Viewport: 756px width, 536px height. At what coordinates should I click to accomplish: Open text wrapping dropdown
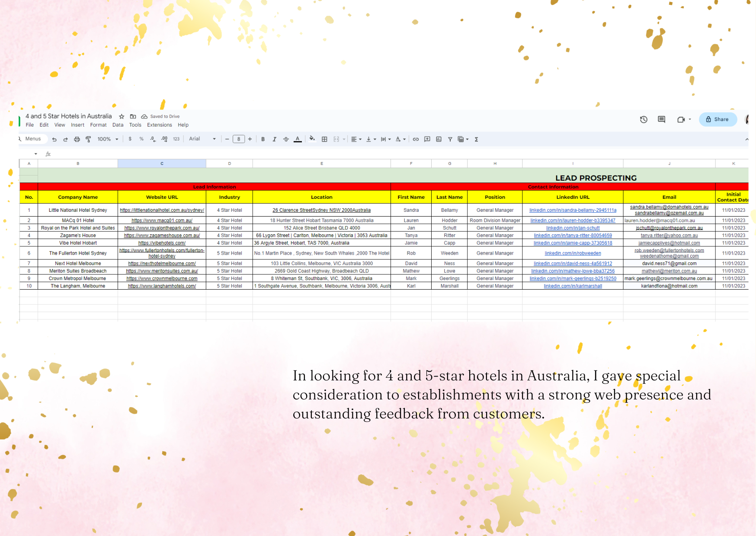pos(386,139)
